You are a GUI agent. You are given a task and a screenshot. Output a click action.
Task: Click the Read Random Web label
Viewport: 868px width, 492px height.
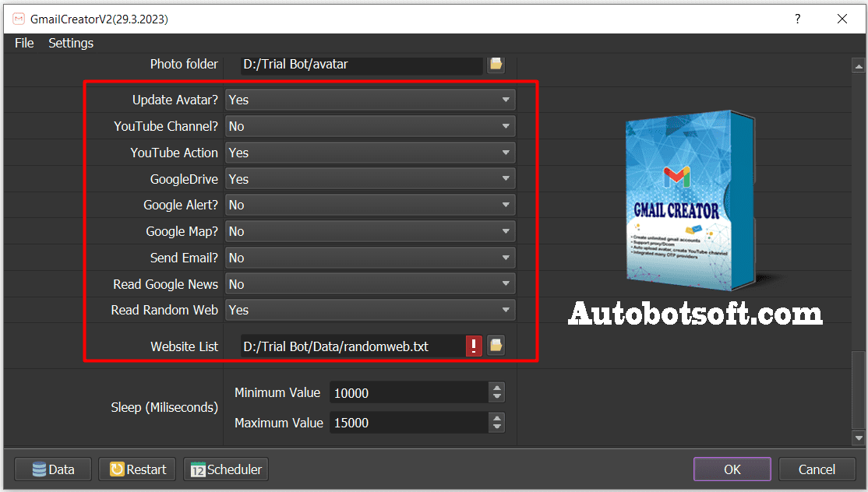click(x=164, y=310)
